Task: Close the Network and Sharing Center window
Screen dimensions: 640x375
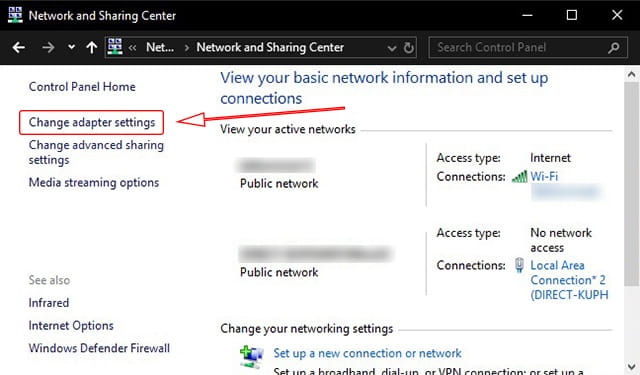Action: tap(617, 15)
